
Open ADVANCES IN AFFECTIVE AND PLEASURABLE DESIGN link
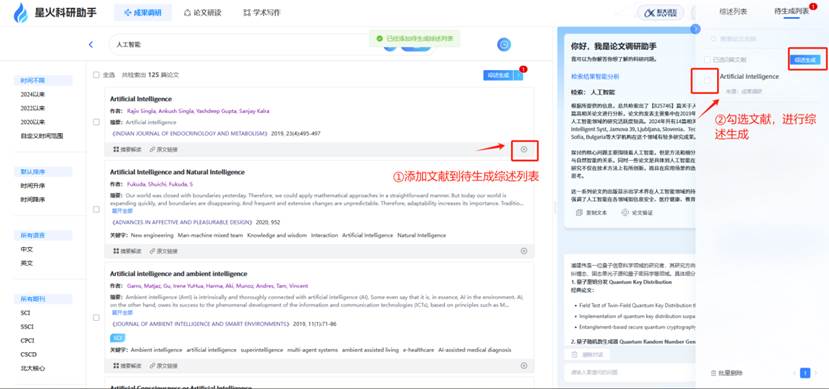181,222
